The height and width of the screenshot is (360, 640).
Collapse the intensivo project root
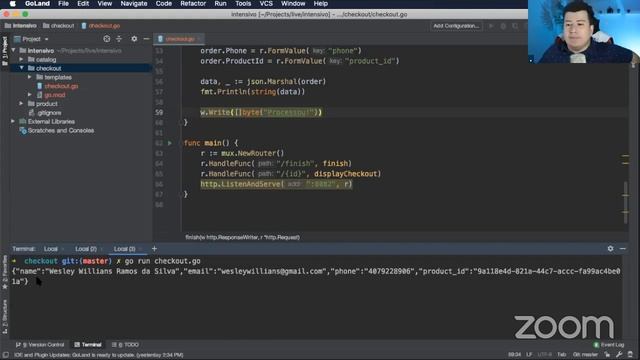[x=13, y=51]
